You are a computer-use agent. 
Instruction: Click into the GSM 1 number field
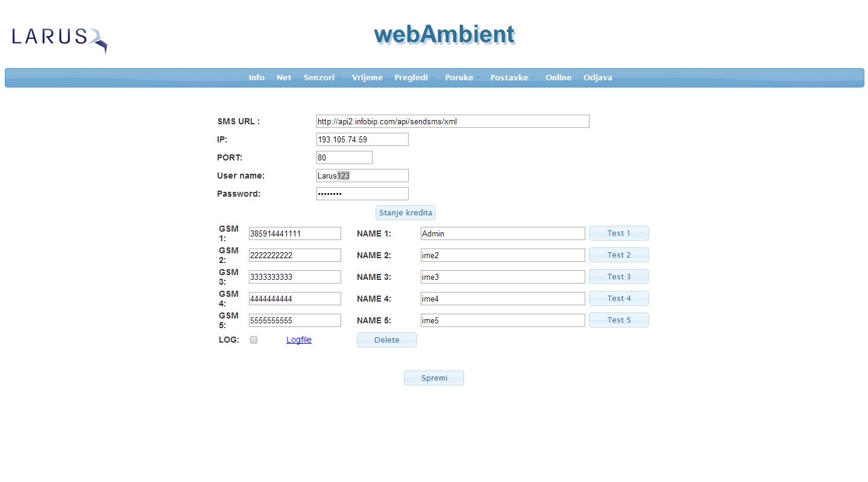pos(295,233)
